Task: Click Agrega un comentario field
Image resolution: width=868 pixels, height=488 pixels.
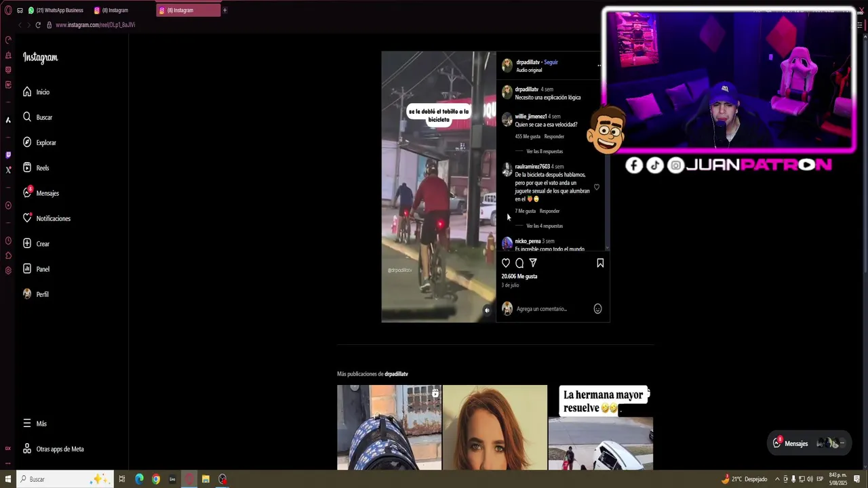Action: pyautogui.click(x=541, y=308)
